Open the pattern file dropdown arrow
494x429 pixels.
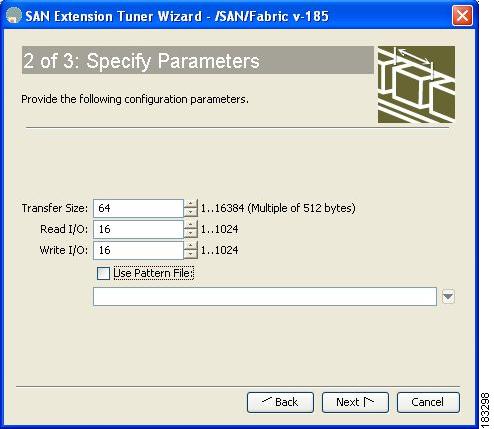point(448,297)
